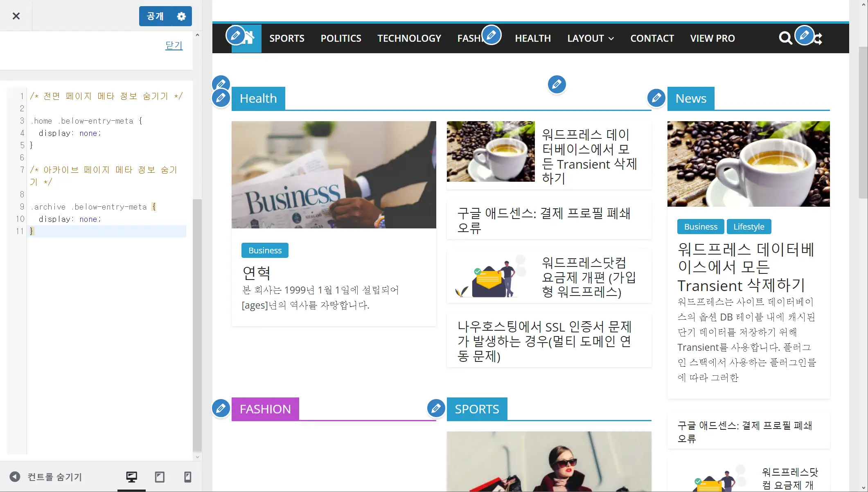Click the edit pencil on the FASHION section heading
Viewport: 868px width, 492px height.
click(221, 408)
